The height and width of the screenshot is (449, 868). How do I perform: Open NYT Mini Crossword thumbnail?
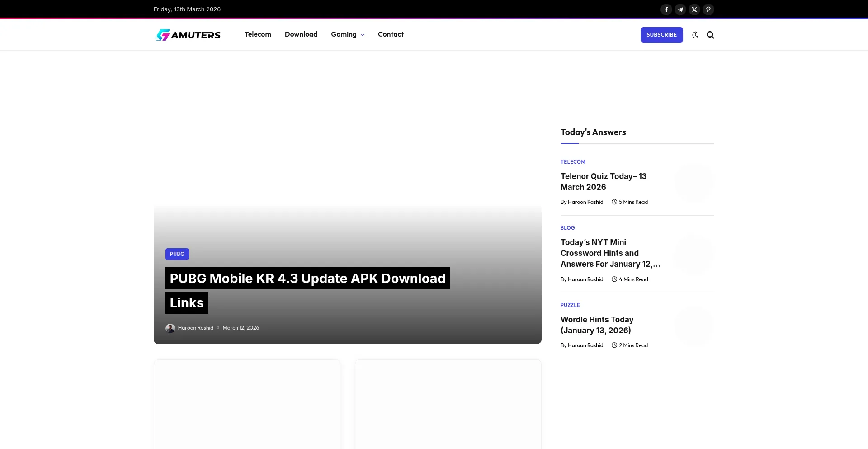coord(694,255)
